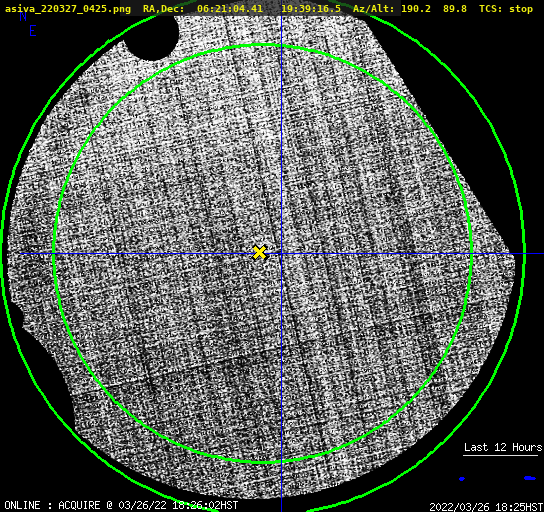Click the blue E compass label
This screenshot has height=512, width=544.
click(x=33, y=31)
